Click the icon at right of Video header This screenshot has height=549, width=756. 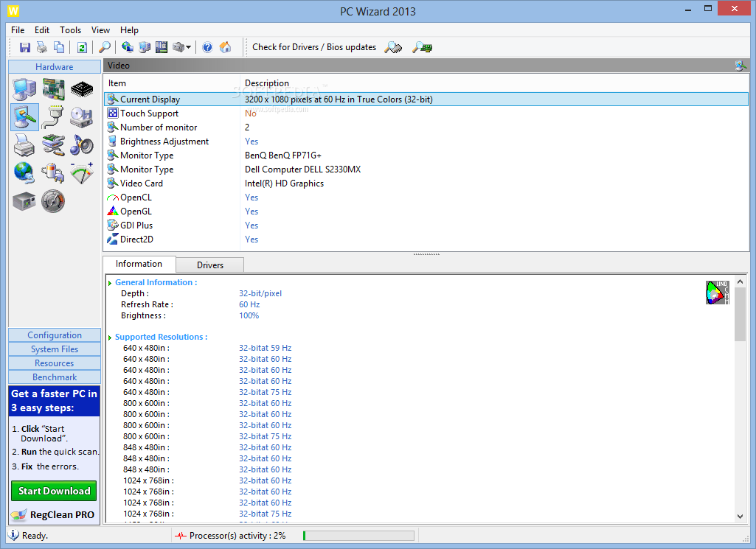(x=741, y=66)
